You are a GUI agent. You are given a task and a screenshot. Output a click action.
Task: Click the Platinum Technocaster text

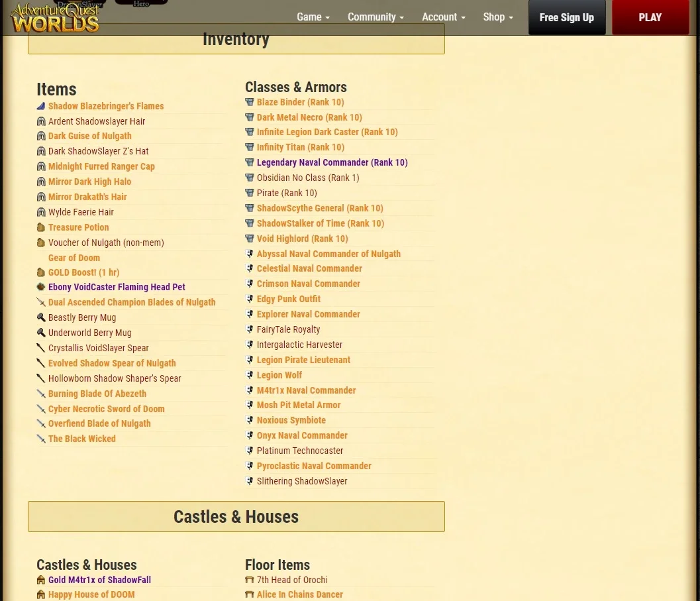tap(300, 451)
